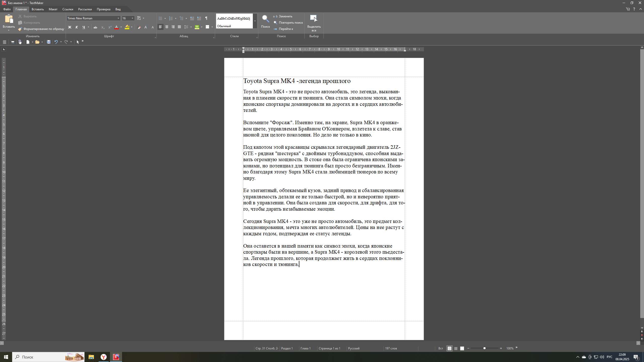Viewport: 644px width, 362px height.
Task: Expand the paragraph styles gallery arrow
Action: [x=255, y=21]
